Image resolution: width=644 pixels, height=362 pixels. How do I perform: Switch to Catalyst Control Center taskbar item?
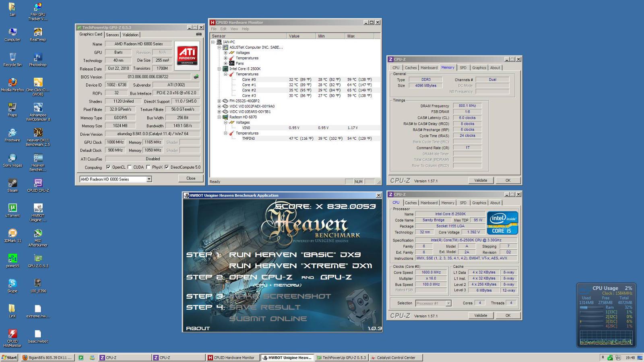point(396,358)
